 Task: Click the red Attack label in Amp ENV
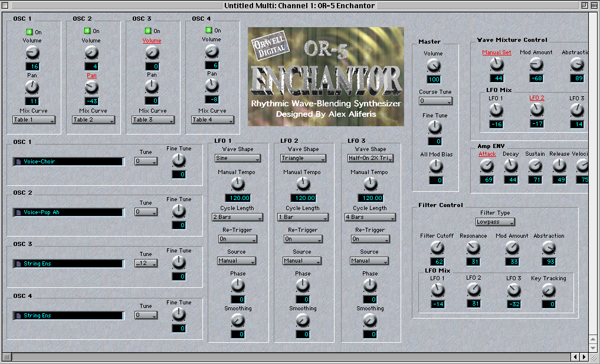[x=487, y=154]
